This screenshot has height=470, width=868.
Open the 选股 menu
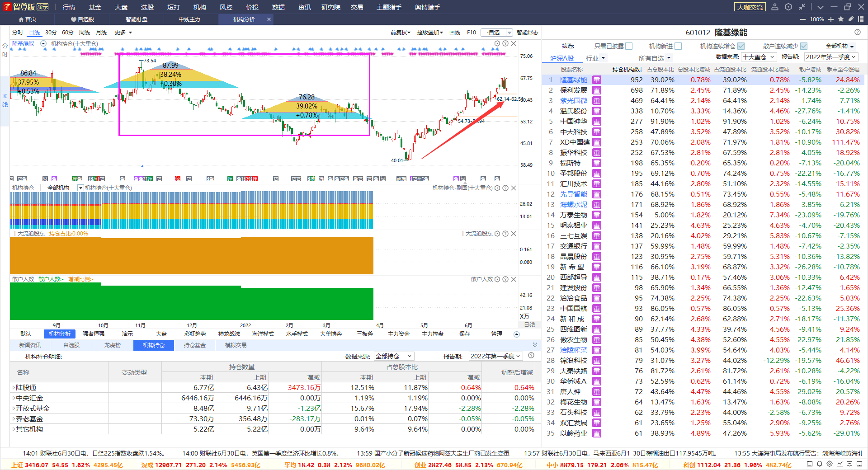click(x=147, y=7)
